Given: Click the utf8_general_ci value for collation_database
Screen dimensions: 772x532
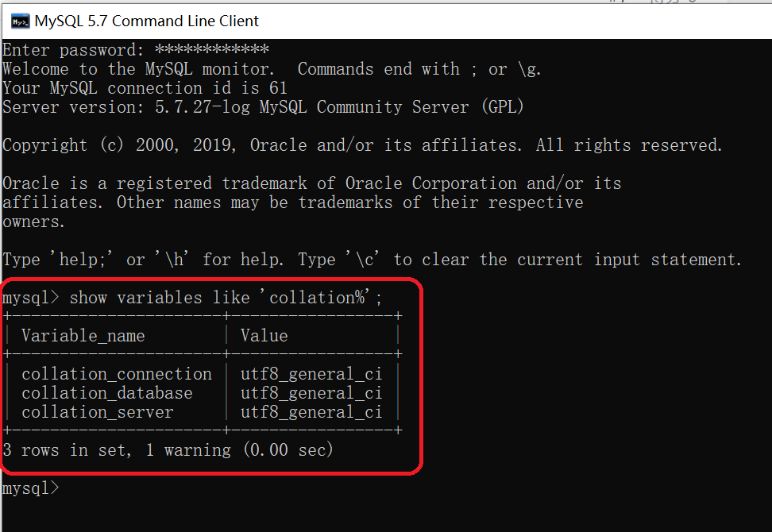Looking at the screenshot, I should pyautogui.click(x=311, y=393).
